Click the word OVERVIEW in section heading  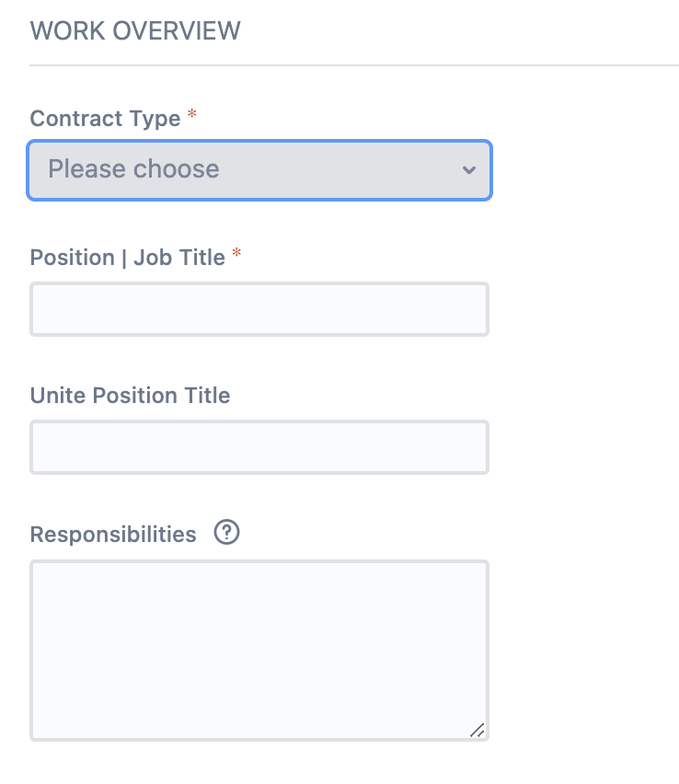(177, 31)
